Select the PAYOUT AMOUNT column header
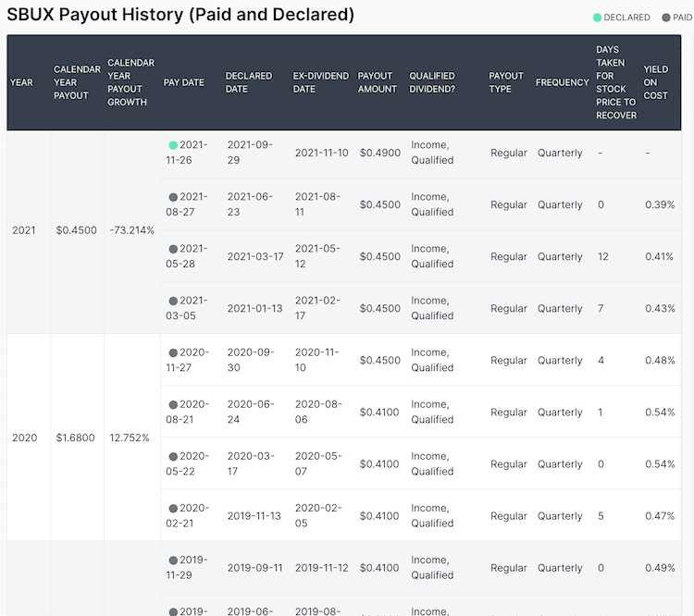This screenshot has height=616, width=694. [x=378, y=82]
